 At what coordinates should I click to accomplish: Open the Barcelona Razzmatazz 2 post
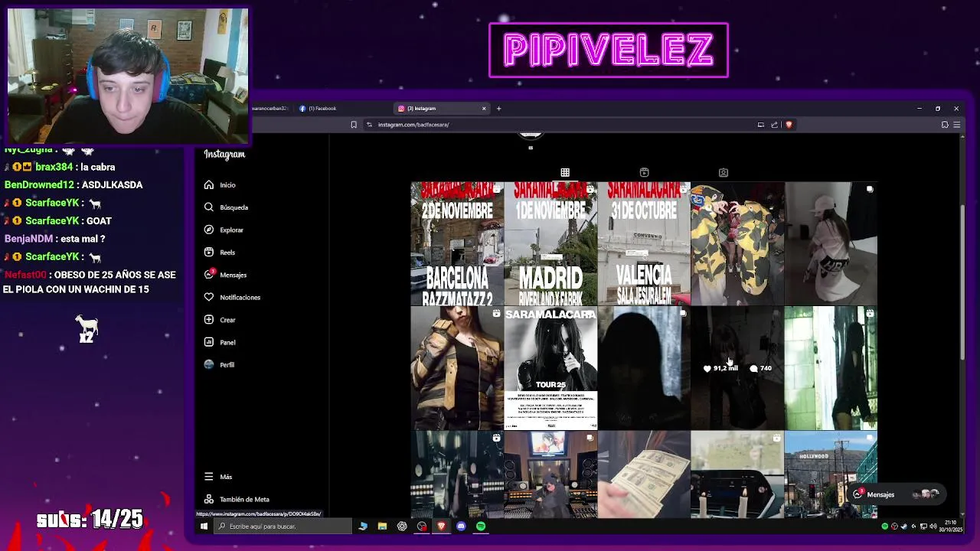tap(457, 243)
